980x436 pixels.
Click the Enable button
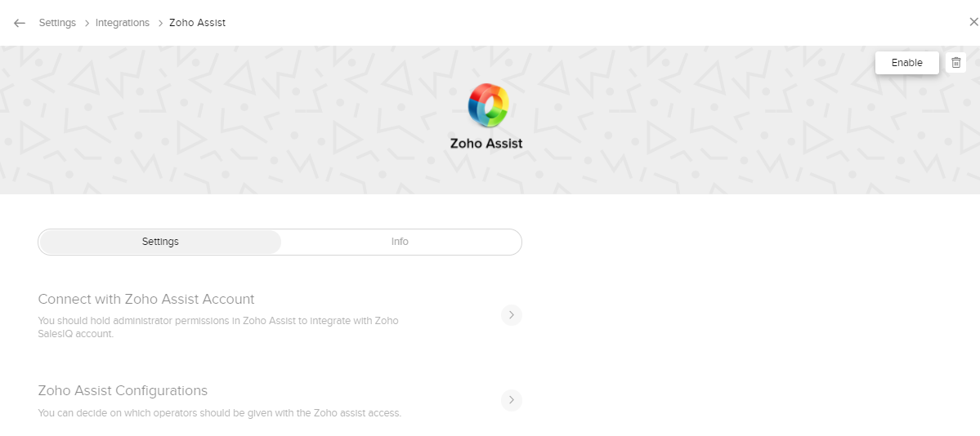(906, 63)
